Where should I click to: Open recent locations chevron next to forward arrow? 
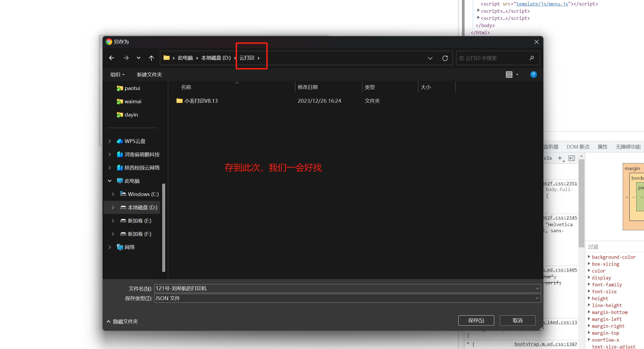[x=138, y=58]
